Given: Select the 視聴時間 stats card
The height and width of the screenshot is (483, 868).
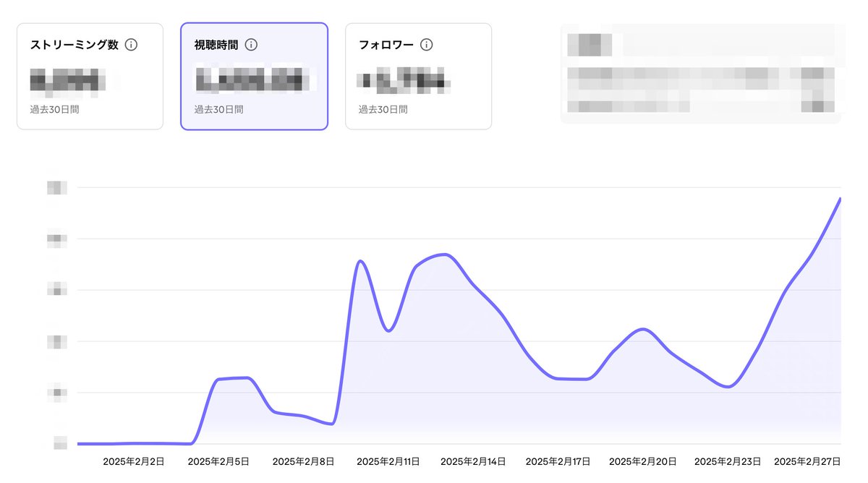Looking at the screenshot, I should tap(254, 76).
